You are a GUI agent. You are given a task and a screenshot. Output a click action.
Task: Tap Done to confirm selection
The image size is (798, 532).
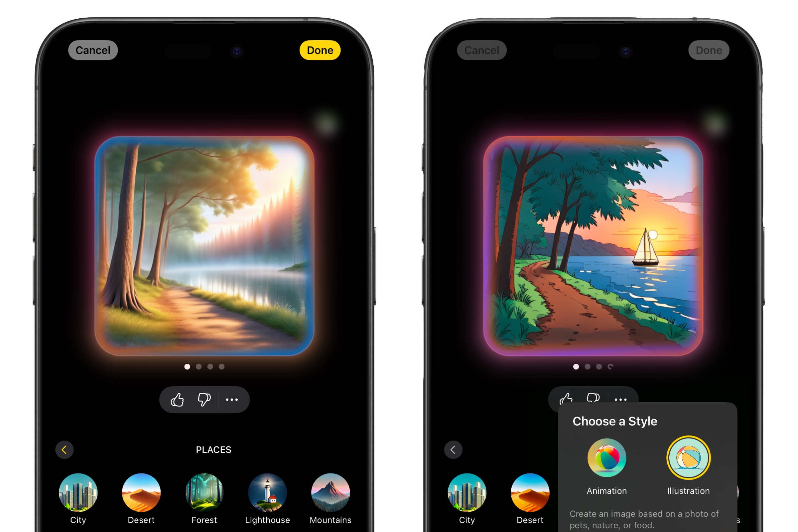click(318, 51)
